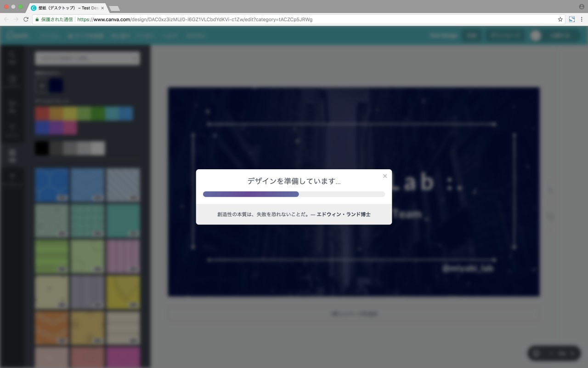Pick the orange pattern background thumbnail

52,328
